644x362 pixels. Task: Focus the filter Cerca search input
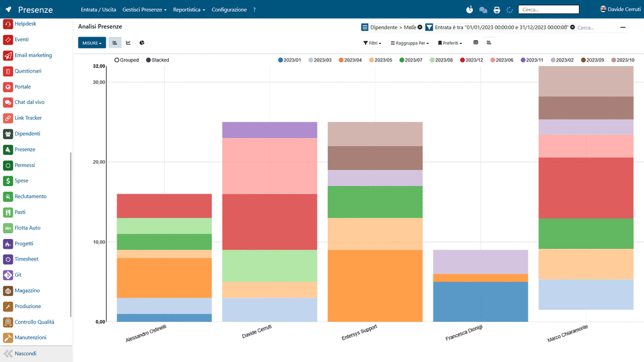(595, 27)
